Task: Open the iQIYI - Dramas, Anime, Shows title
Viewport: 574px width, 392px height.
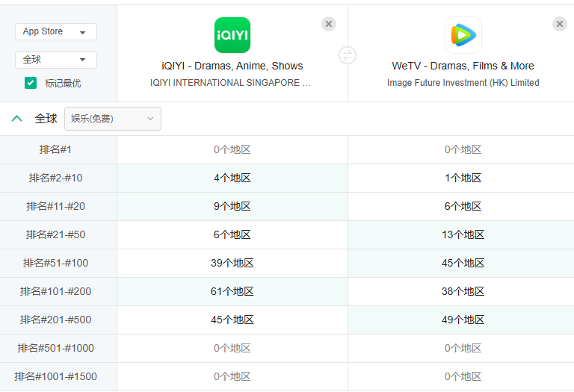Action: click(232, 66)
